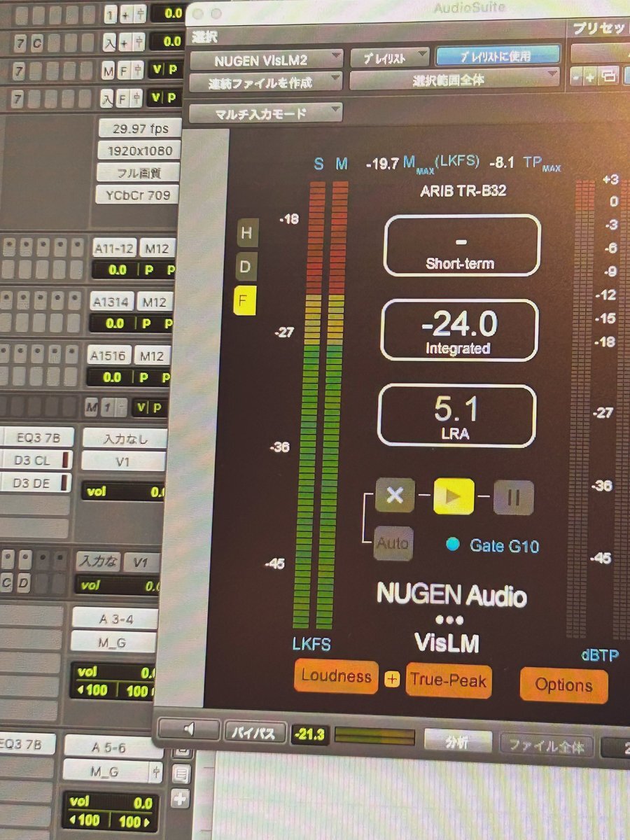Screen dimensions: 630x840
Task: Select the H view button
Action: (x=246, y=234)
